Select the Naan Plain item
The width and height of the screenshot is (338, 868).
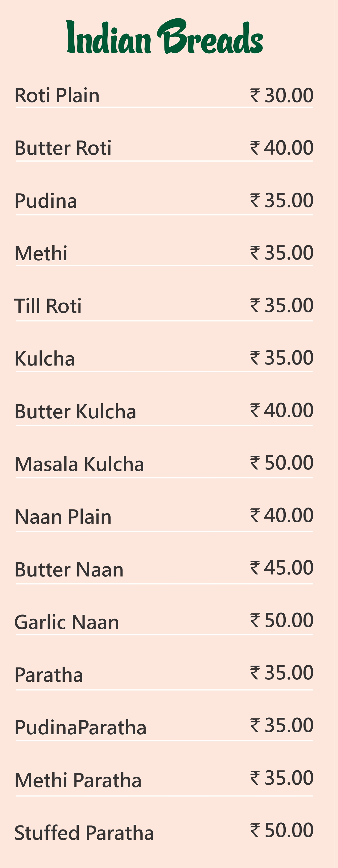point(63,517)
